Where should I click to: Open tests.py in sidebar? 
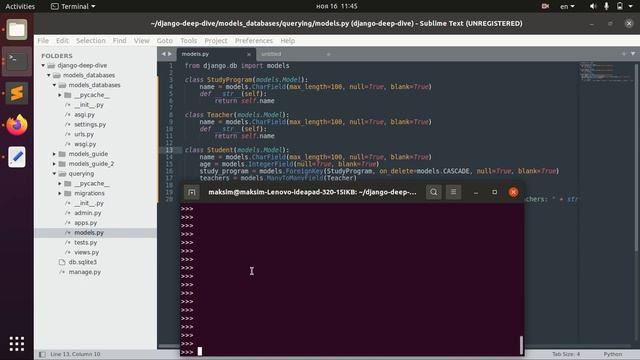86,242
